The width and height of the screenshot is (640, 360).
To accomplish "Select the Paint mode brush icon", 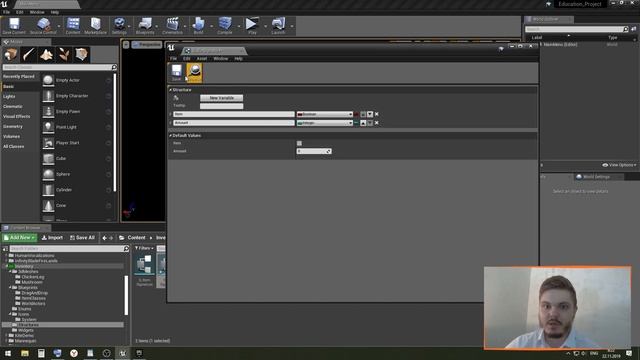I will (x=29, y=54).
